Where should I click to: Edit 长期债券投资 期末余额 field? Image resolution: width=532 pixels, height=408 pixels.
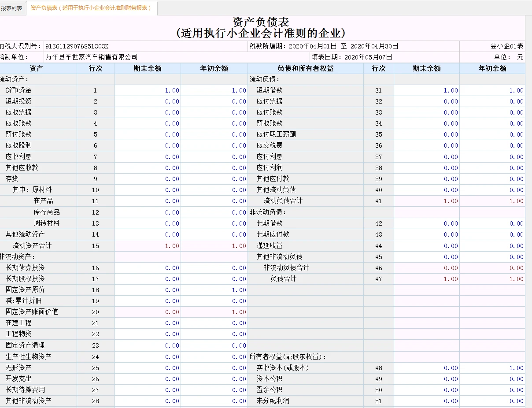pyautogui.click(x=148, y=268)
